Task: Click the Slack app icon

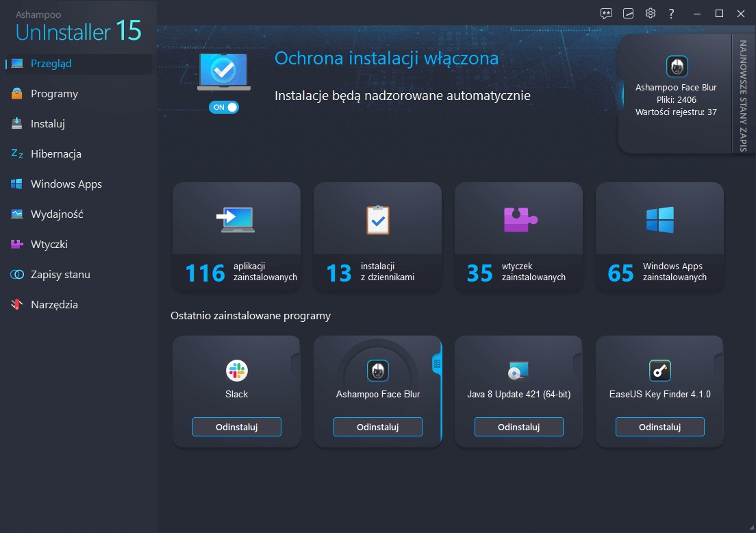Action: pyautogui.click(x=237, y=371)
